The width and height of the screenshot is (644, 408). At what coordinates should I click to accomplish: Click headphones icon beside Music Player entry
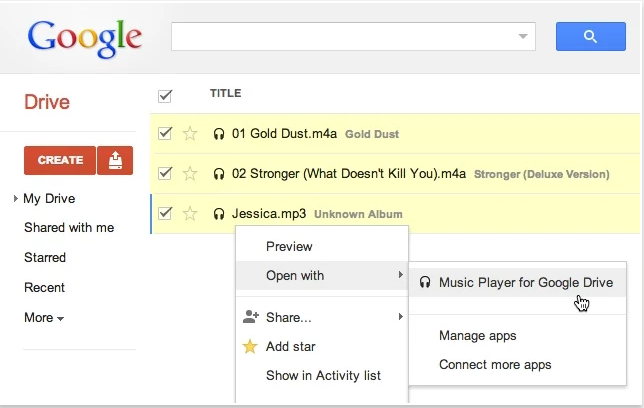[425, 282]
